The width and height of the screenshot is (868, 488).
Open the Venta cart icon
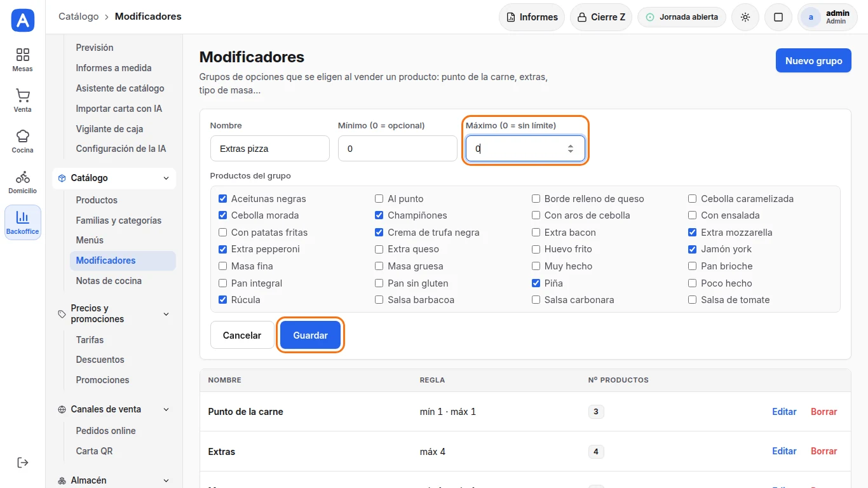22,100
